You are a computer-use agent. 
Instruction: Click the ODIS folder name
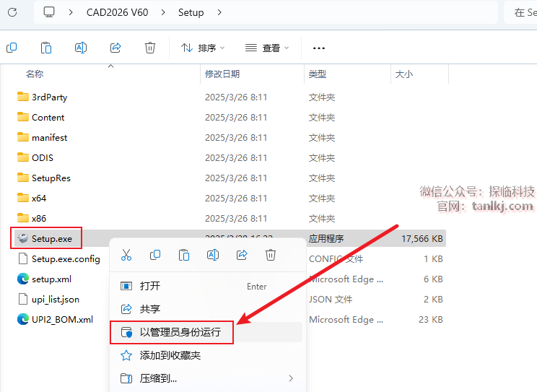(x=43, y=157)
